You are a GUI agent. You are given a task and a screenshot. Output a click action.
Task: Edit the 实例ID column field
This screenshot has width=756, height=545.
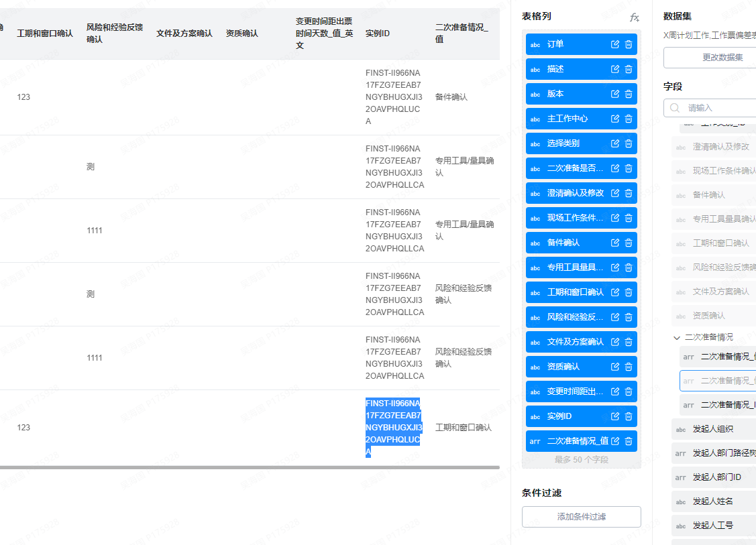coord(614,416)
